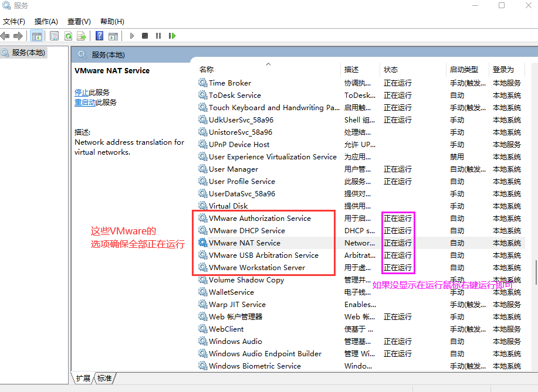The image size is (538, 392).
Task: Toggle the console tree show/hide icon
Action: point(37,36)
